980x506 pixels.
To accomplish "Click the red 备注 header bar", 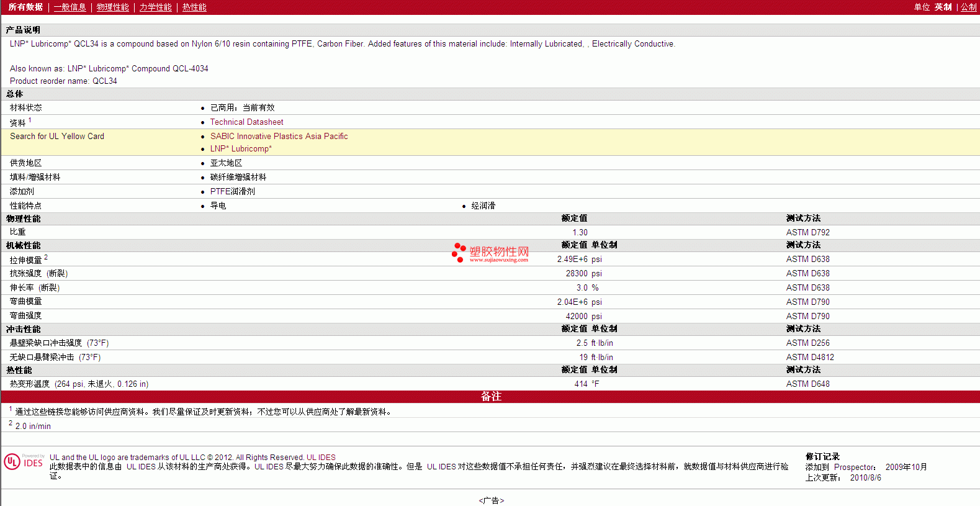I will (x=490, y=397).
